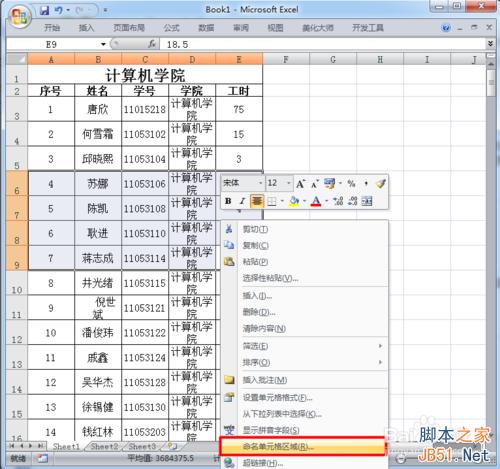Click the yellow fill color button

pyautogui.click(x=294, y=201)
